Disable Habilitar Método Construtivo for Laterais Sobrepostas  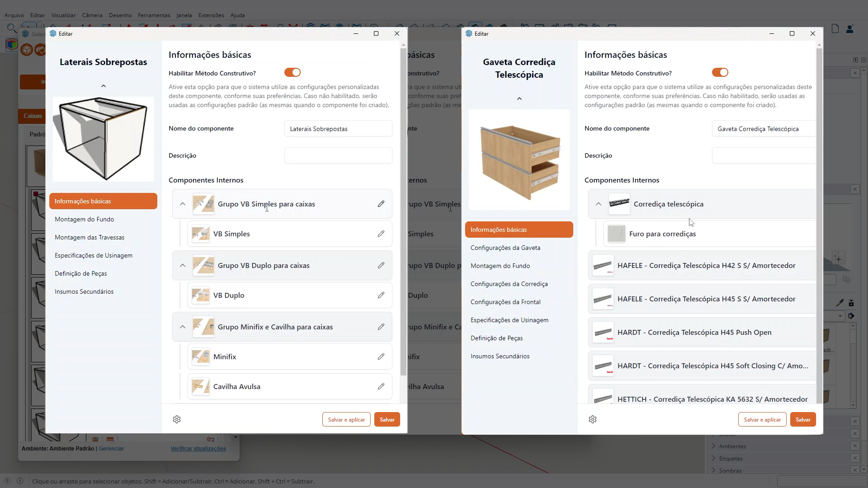[x=292, y=72]
